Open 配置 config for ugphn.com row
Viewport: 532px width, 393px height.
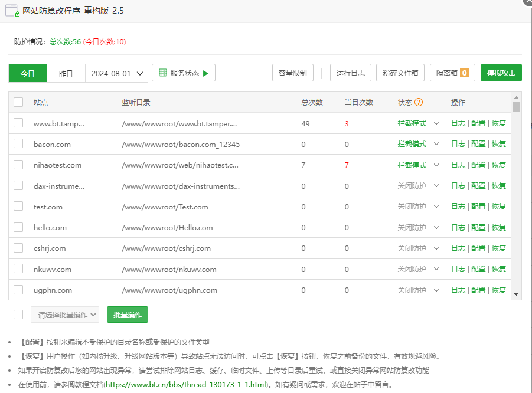pos(478,290)
